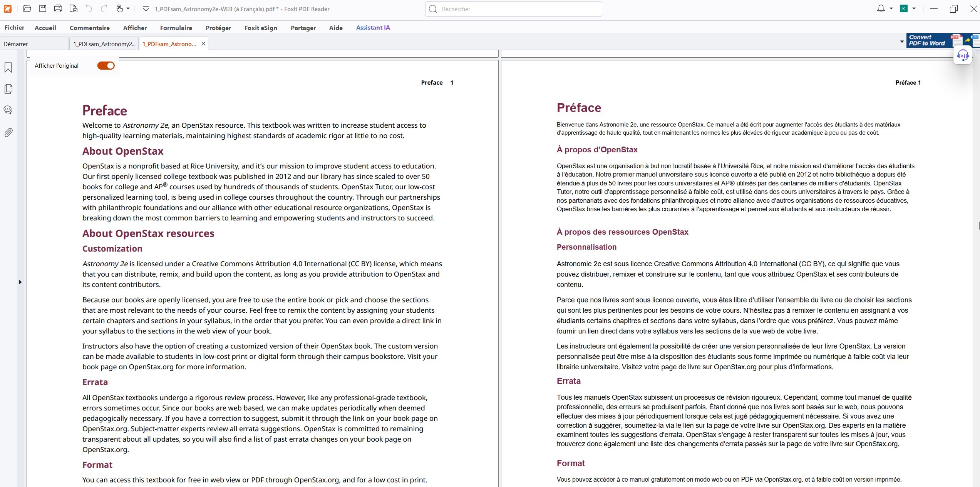Switch to the Démarrer tab
Viewport: 980px width, 487px height.
pos(16,44)
